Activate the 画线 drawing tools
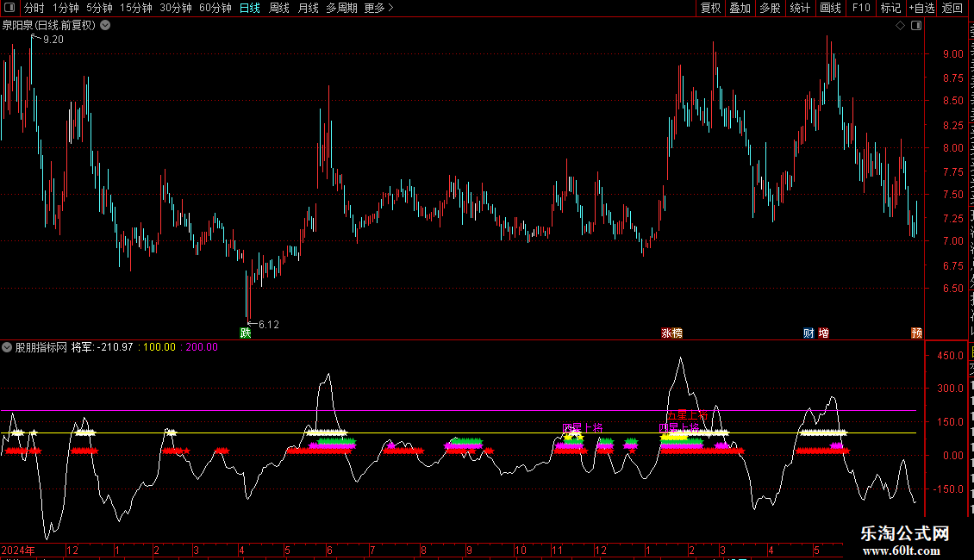Screen dimensions: 974x560 pyautogui.click(x=830, y=8)
